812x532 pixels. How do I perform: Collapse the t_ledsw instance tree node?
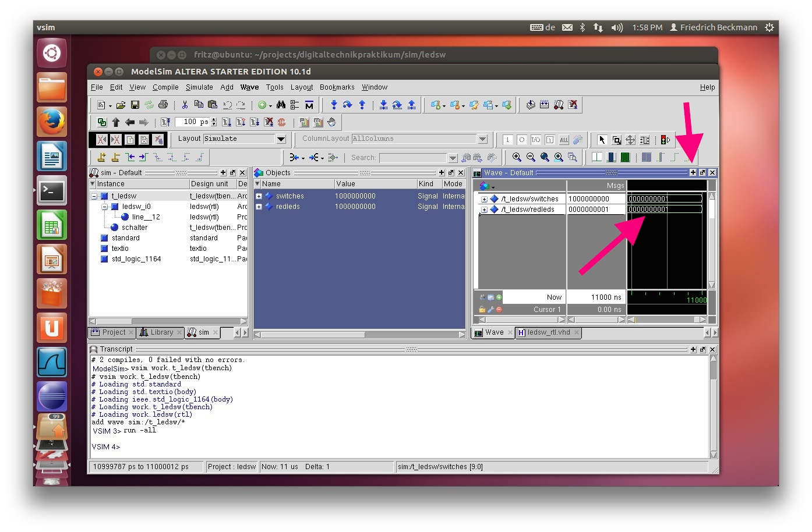coord(94,197)
